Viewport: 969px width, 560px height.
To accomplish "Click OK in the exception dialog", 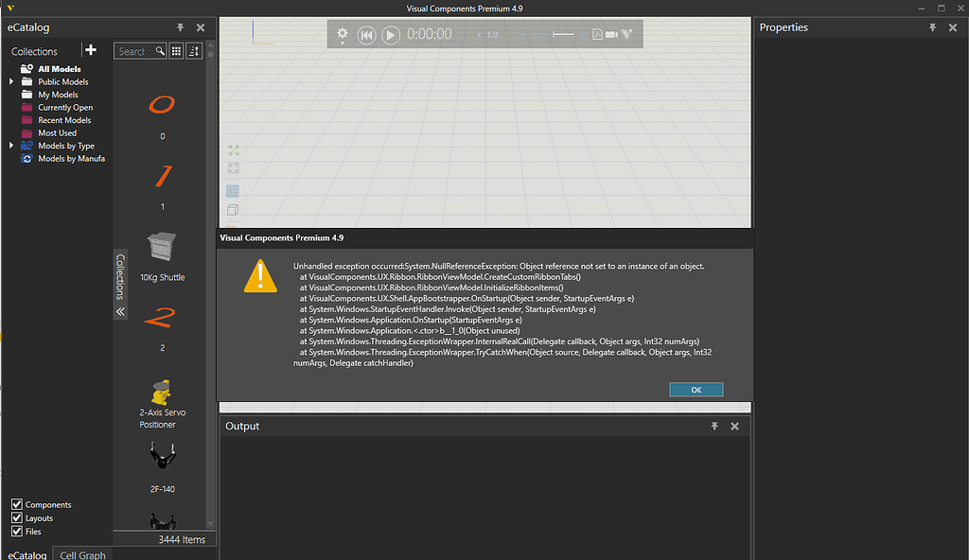I will pos(696,390).
